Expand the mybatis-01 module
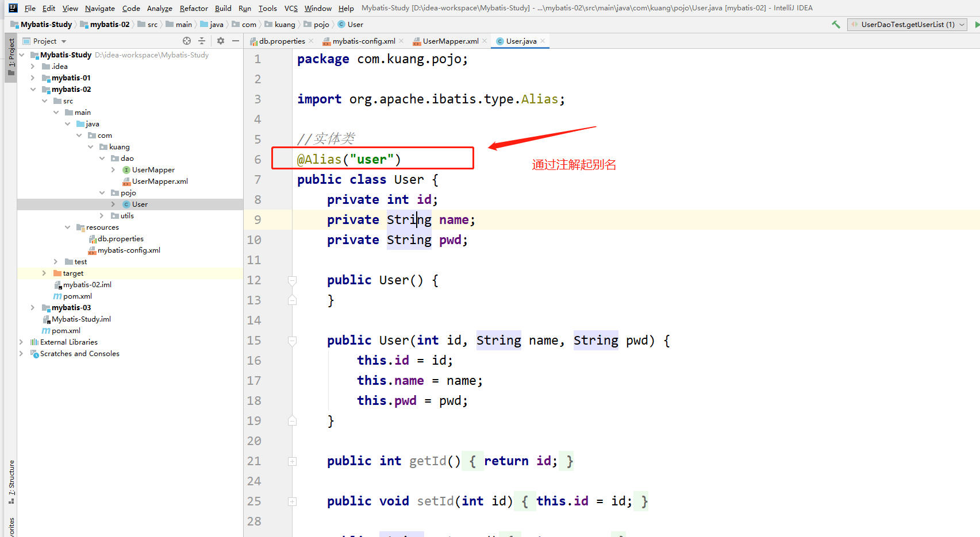 33,78
